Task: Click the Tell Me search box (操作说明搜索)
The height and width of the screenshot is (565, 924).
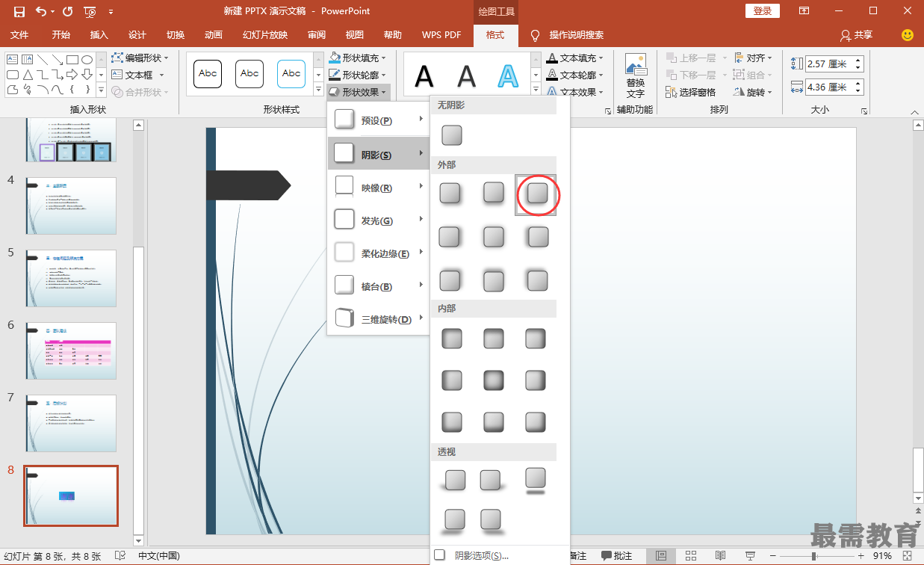Action: pos(577,35)
